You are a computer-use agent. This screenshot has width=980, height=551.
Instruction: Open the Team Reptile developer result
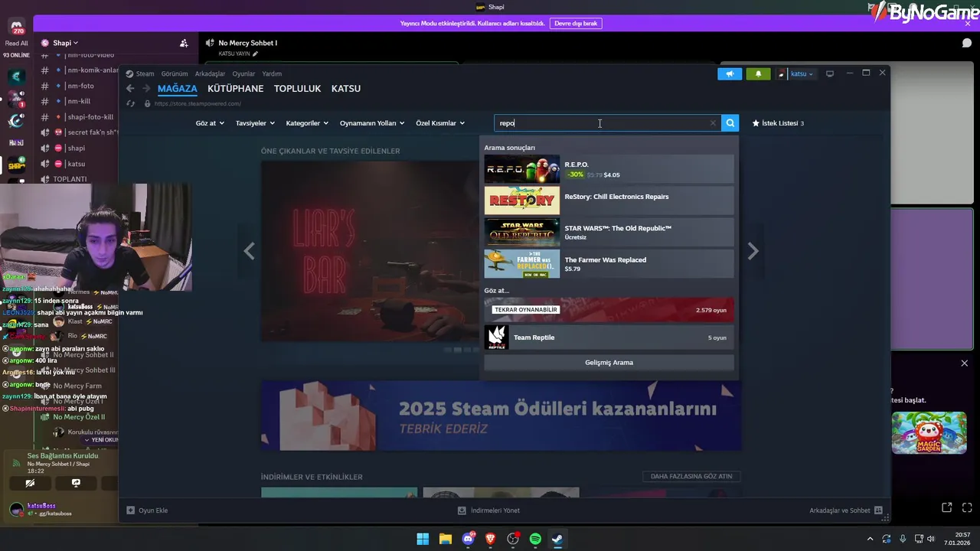609,337
